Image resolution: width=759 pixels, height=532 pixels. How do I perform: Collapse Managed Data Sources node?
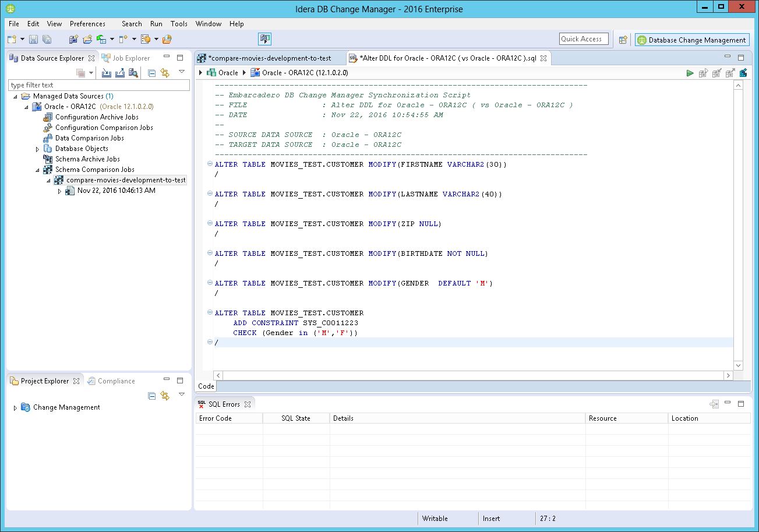point(15,97)
